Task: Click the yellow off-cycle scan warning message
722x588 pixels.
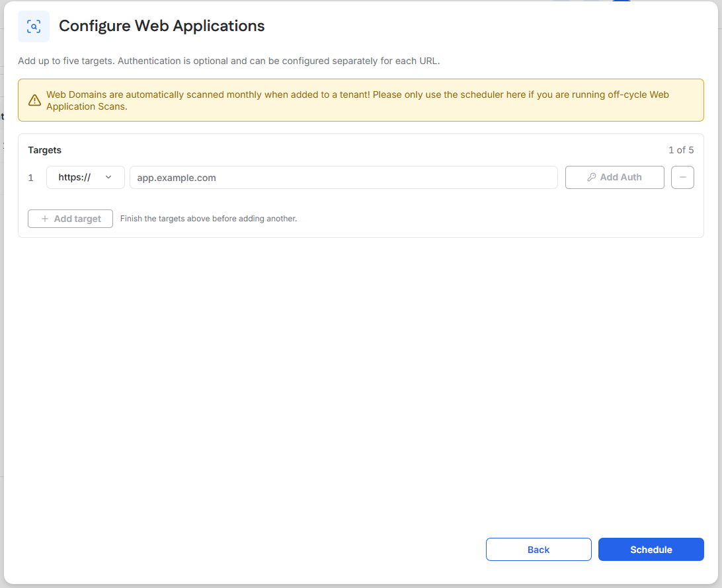Action: pyautogui.click(x=357, y=100)
